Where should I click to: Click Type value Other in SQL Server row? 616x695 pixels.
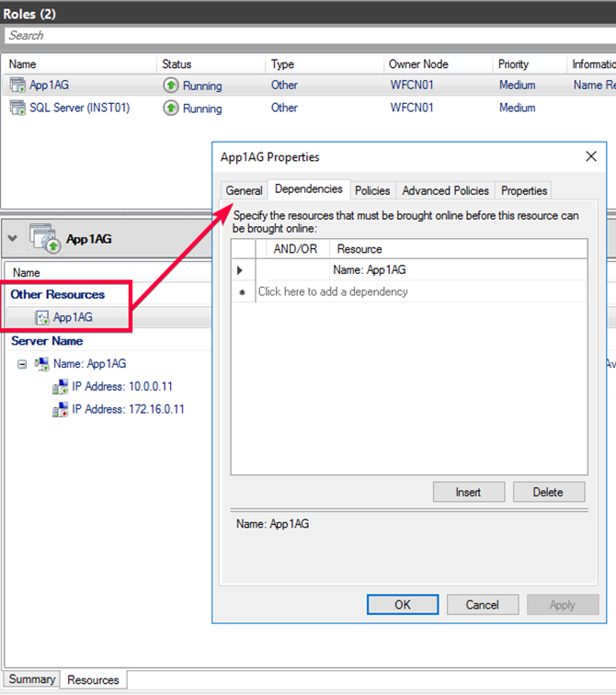(284, 108)
